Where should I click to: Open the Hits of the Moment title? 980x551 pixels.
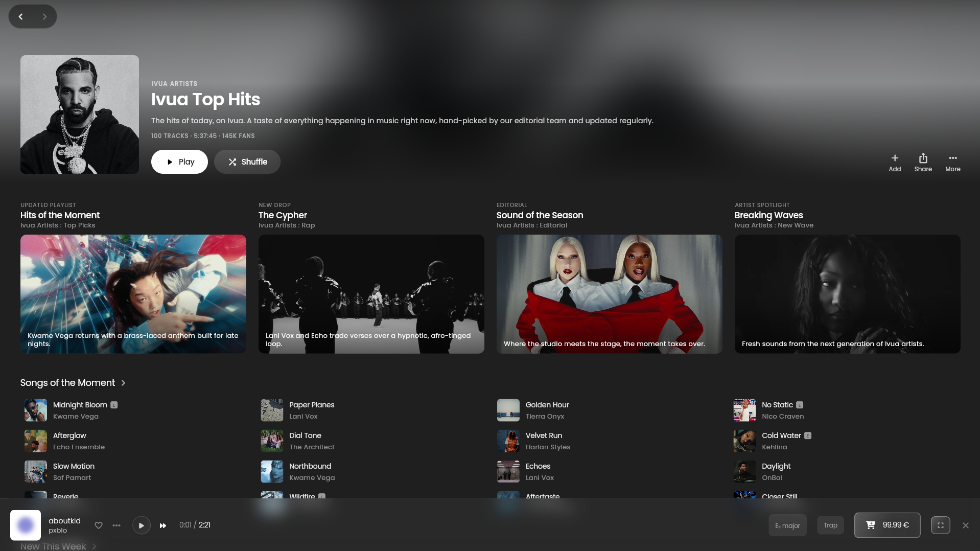pos(60,215)
